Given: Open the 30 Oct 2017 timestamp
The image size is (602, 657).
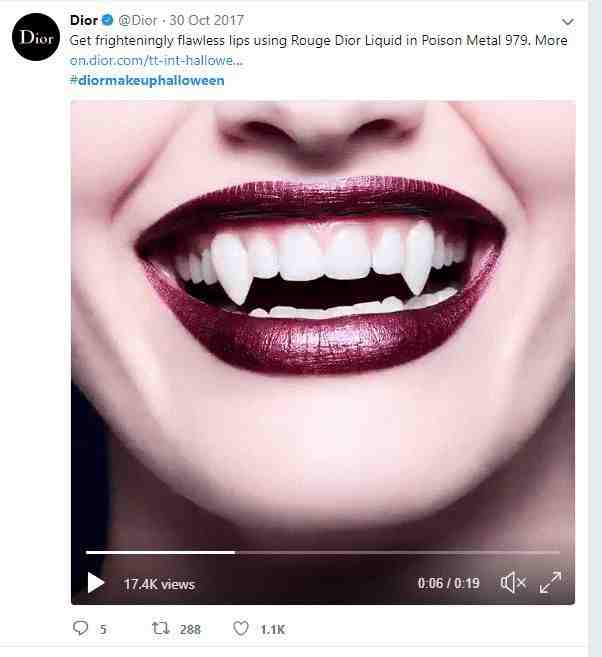Looking at the screenshot, I should pyautogui.click(x=207, y=20).
